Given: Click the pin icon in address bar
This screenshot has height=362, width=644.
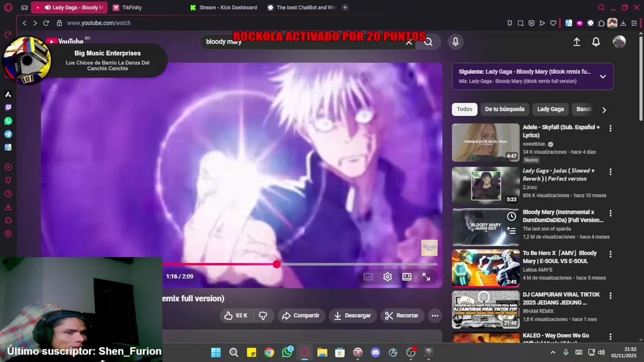Looking at the screenshot, I should click(510, 23).
